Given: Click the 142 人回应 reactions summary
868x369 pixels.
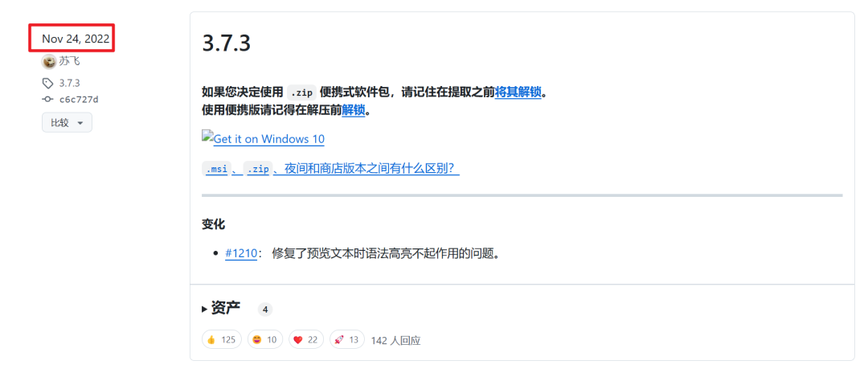Looking at the screenshot, I should 395,340.
